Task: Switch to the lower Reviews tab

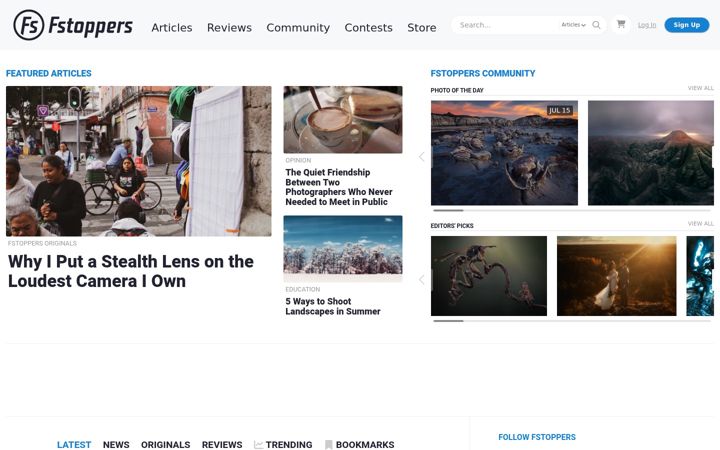Action: tap(222, 444)
